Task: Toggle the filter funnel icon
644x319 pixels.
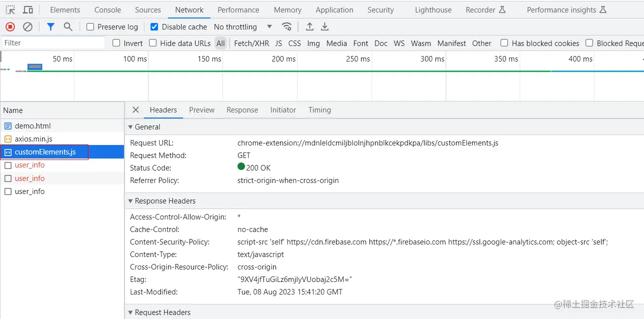Action: pyautogui.click(x=50, y=27)
